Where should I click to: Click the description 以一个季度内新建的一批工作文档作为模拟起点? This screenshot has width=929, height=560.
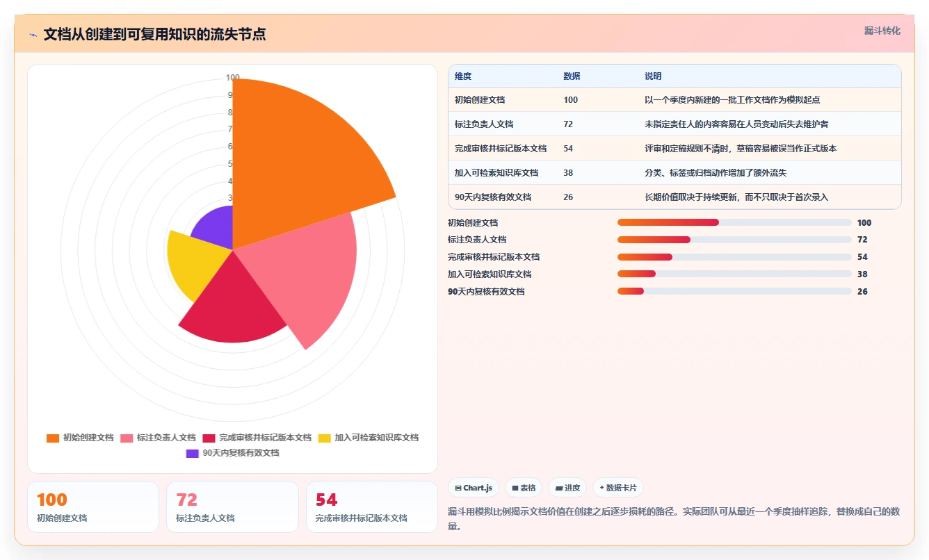click(732, 100)
